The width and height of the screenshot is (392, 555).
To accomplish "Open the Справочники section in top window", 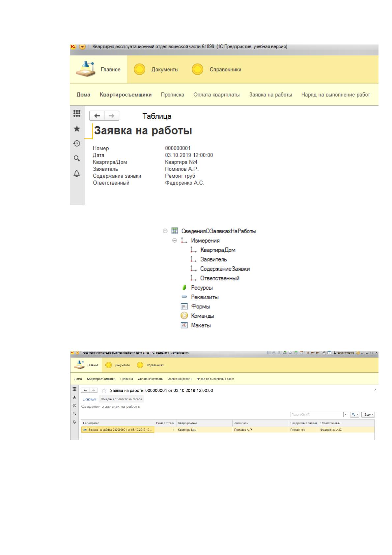I will point(217,70).
